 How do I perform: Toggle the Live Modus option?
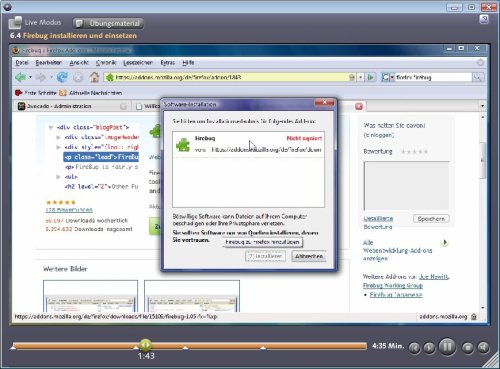[x=35, y=23]
